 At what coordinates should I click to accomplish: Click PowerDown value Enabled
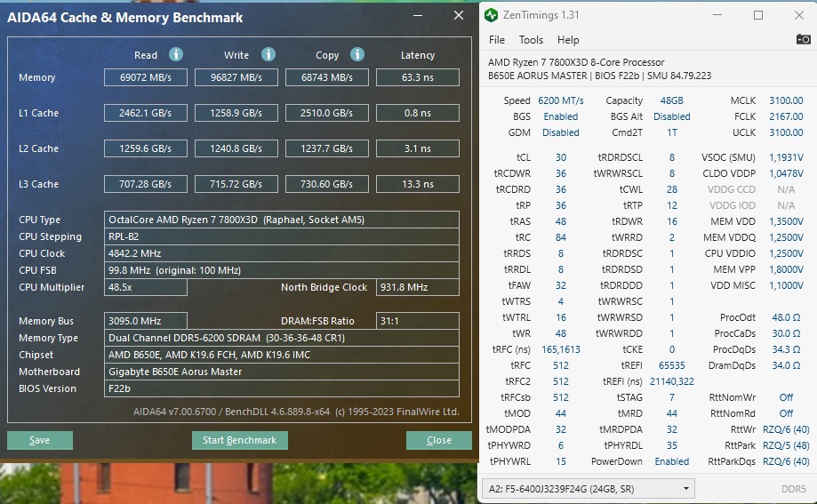coord(671,461)
